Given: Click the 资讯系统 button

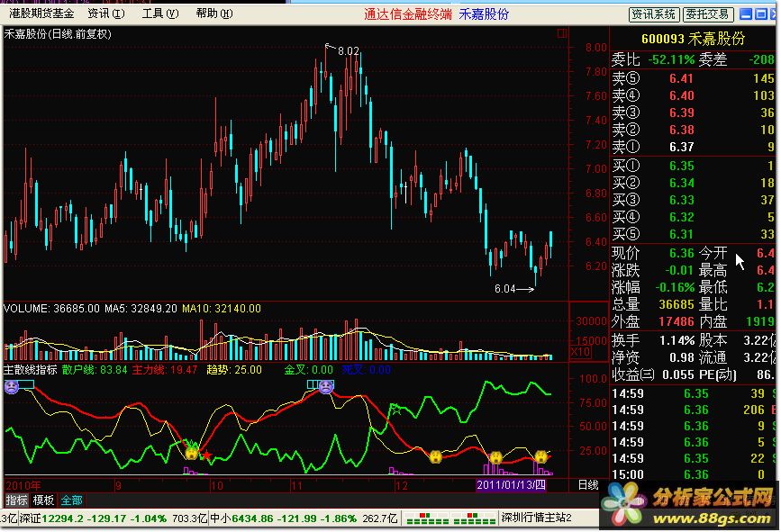Looking at the screenshot, I should [653, 14].
